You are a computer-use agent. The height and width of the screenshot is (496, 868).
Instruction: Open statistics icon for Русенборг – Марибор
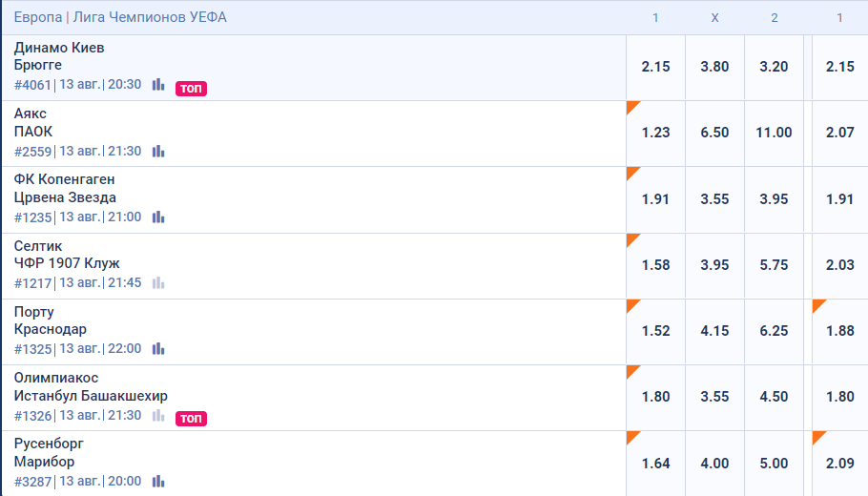pos(158,482)
